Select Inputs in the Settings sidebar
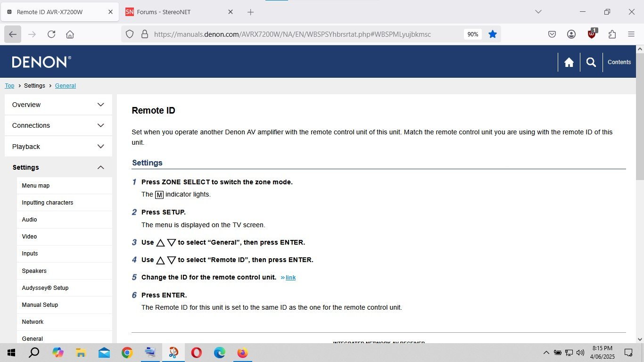 tap(65, 254)
